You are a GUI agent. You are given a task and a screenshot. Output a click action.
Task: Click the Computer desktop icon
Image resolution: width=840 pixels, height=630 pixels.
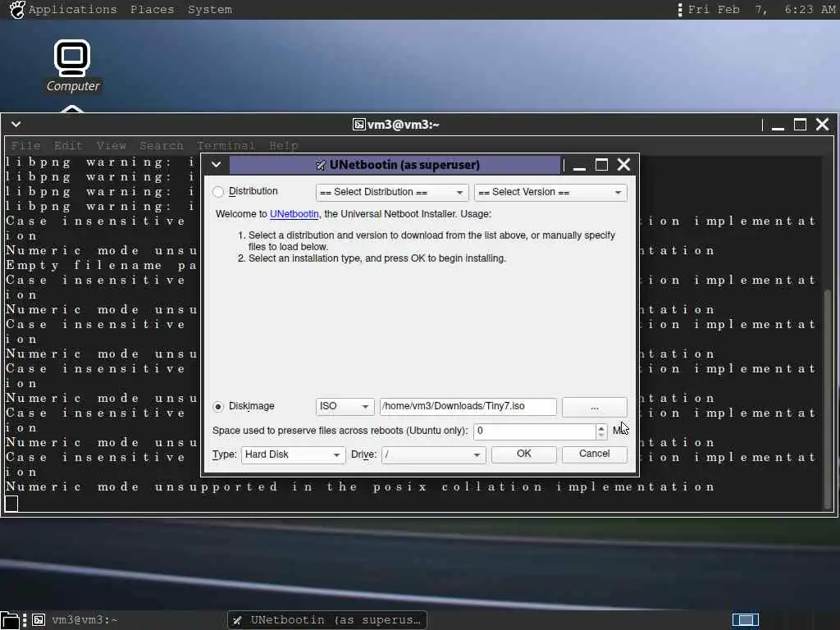point(72,66)
